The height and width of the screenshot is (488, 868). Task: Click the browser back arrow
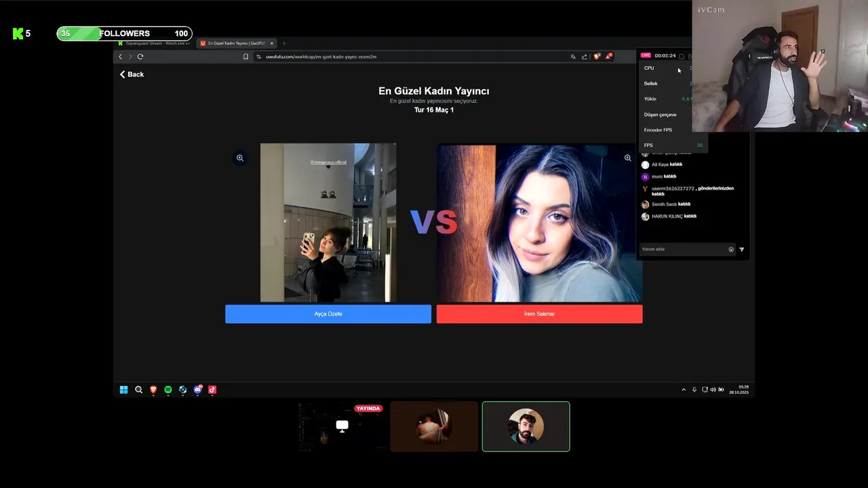121,57
